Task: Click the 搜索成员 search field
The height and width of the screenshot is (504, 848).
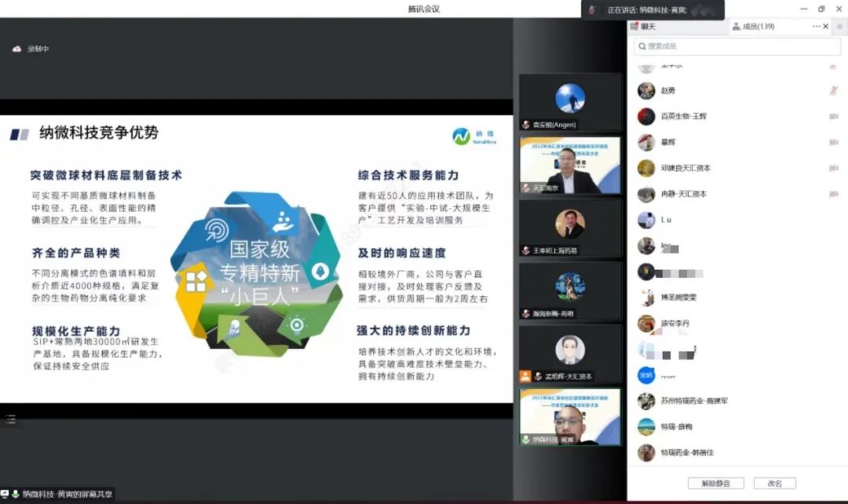Action: coord(737,46)
